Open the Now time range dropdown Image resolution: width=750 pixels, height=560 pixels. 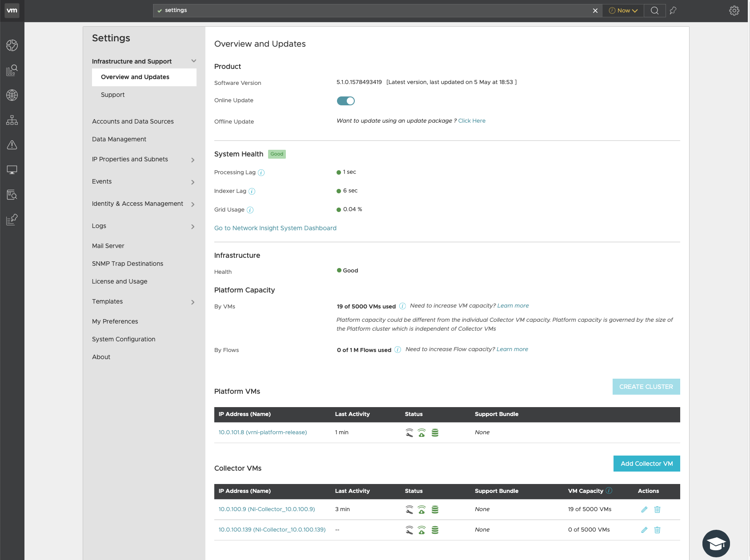(x=622, y=10)
